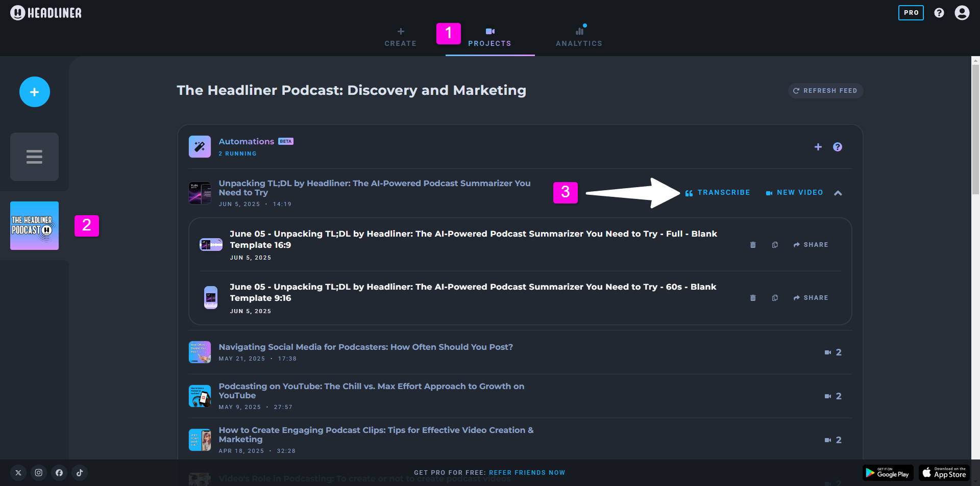
Task: Click New Video for the TL;DL episode
Action: (794, 193)
